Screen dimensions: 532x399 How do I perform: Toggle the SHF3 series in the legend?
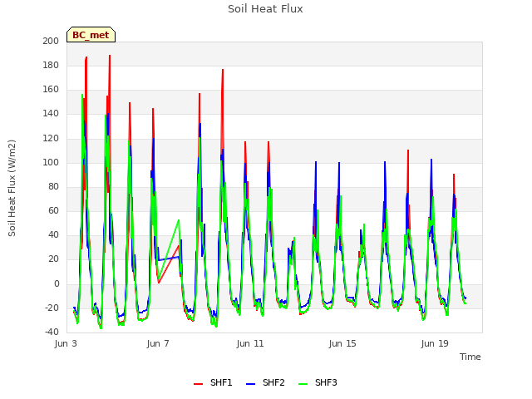[x=318, y=382]
